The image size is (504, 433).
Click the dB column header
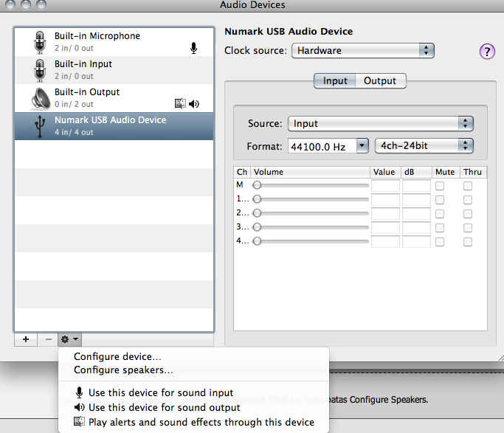coord(417,172)
